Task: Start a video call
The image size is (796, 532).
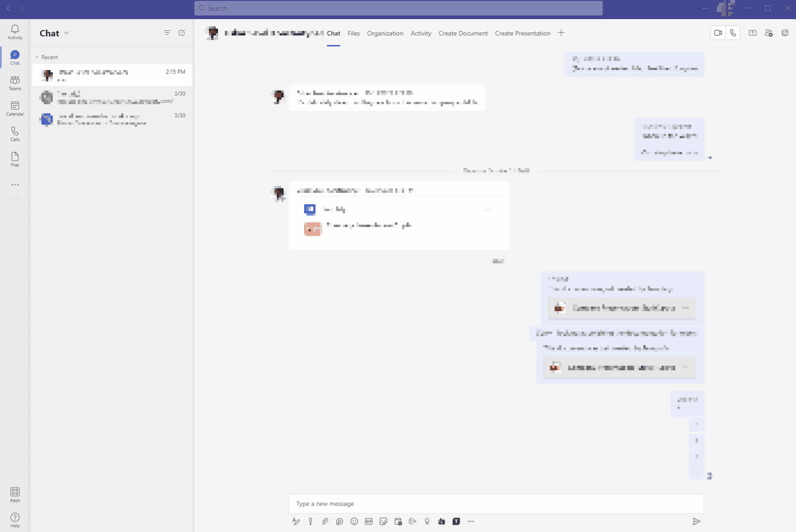Action: 719,33
